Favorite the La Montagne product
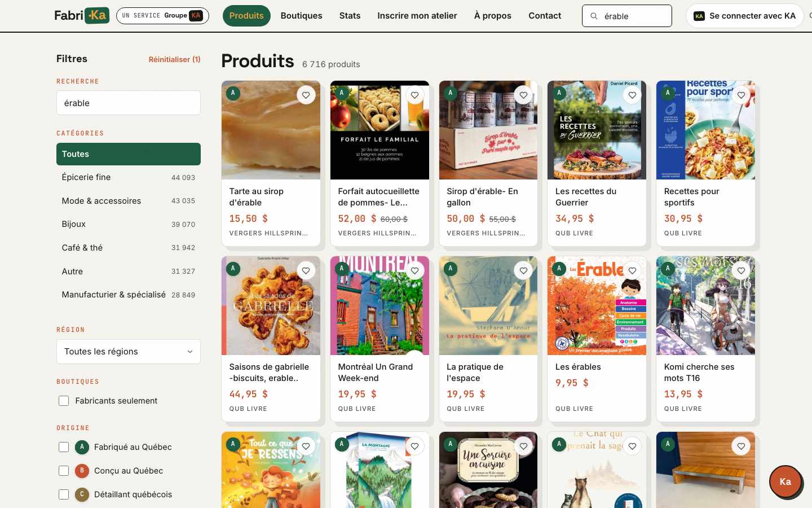Viewport: 812px width, 508px height. tap(414, 446)
